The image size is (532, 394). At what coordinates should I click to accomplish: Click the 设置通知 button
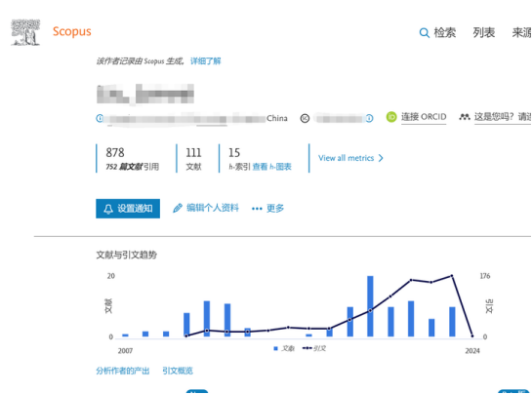tap(128, 209)
